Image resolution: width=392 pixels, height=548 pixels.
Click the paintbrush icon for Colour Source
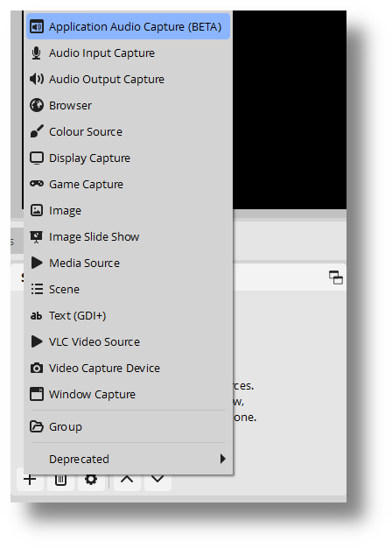click(x=37, y=132)
